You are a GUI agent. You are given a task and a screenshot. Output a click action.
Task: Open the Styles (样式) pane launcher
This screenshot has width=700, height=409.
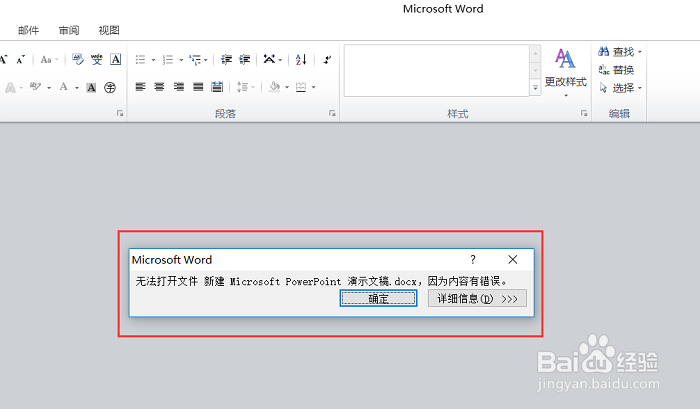[584, 113]
